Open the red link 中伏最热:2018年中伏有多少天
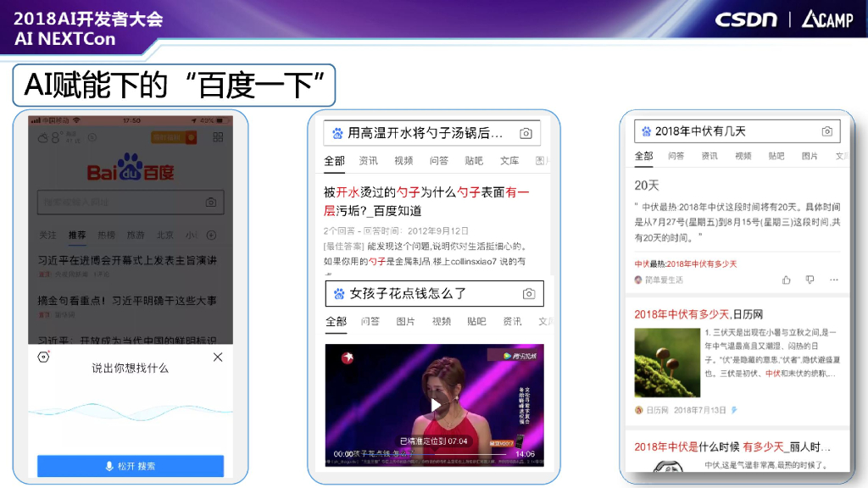Image resolution: width=868 pixels, height=488 pixels. pyautogui.click(x=685, y=264)
